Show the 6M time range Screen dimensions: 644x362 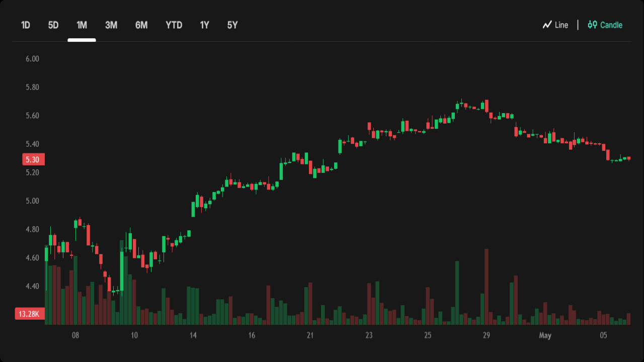141,25
